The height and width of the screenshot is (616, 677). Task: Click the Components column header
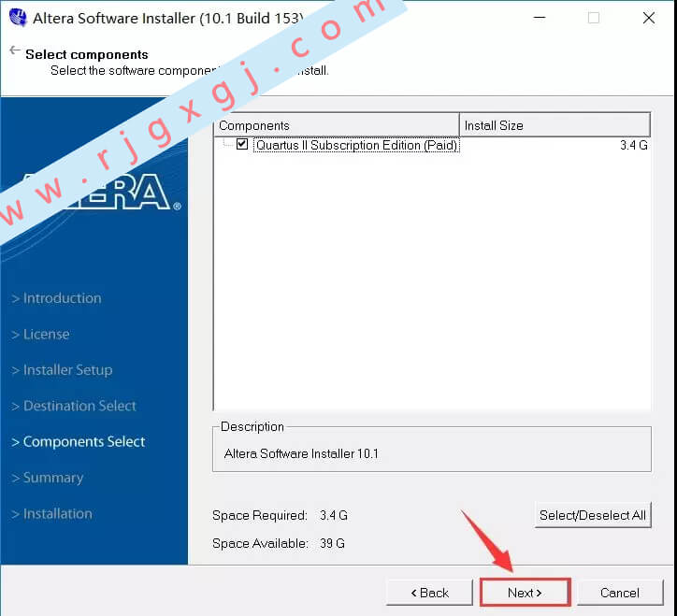(x=337, y=125)
